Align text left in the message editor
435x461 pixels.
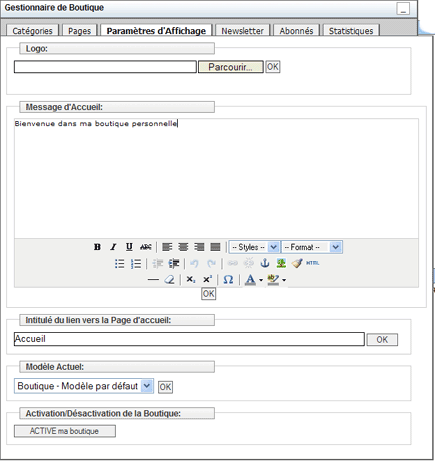(x=167, y=247)
